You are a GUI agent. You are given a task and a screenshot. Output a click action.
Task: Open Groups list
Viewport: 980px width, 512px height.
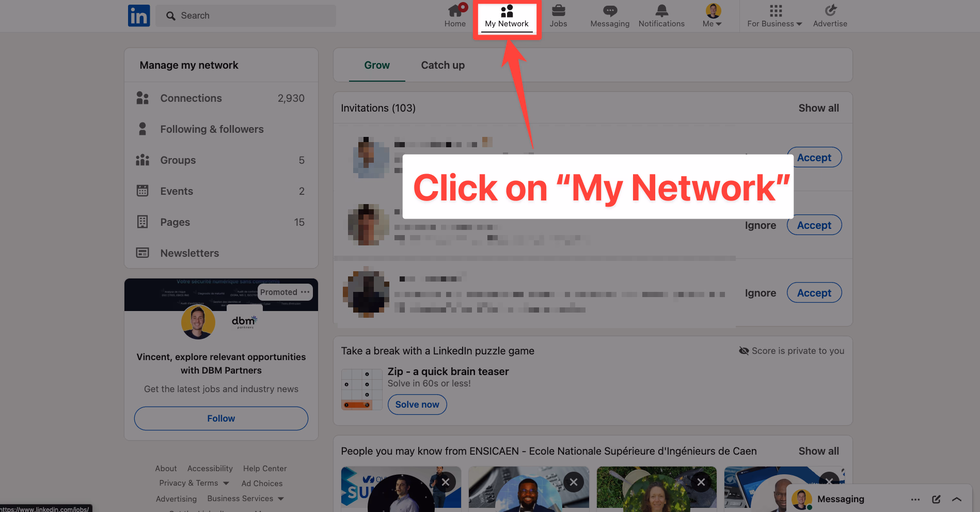tap(221, 160)
